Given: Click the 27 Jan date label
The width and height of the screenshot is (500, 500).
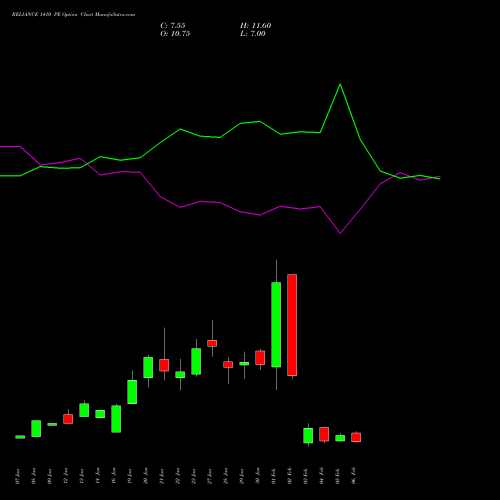Looking at the screenshot, I should (x=210, y=476).
